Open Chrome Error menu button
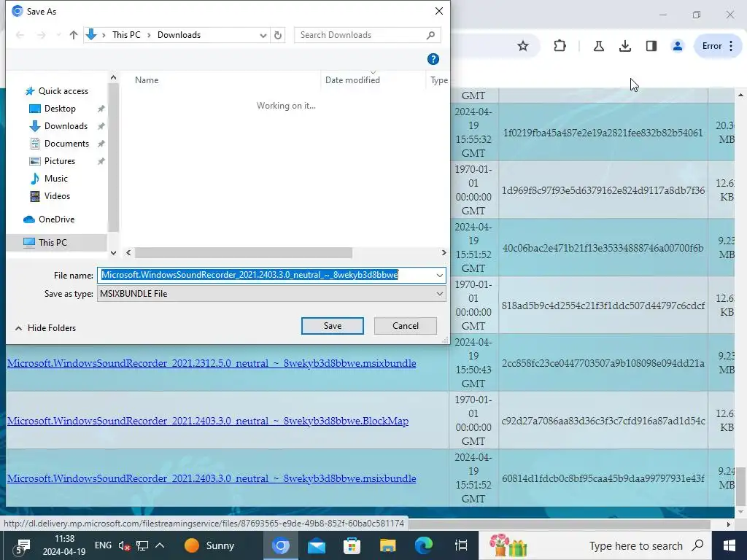 pos(718,46)
